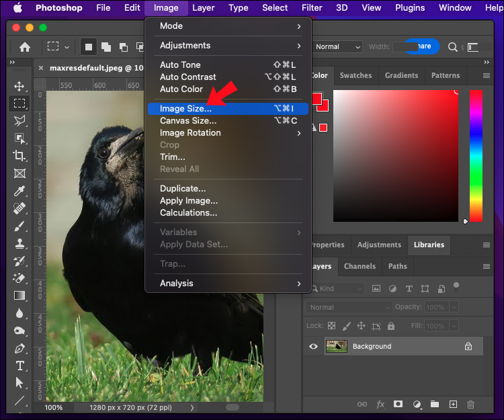Select the Move tool
The height and width of the screenshot is (420, 504).
(x=19, y=86)
